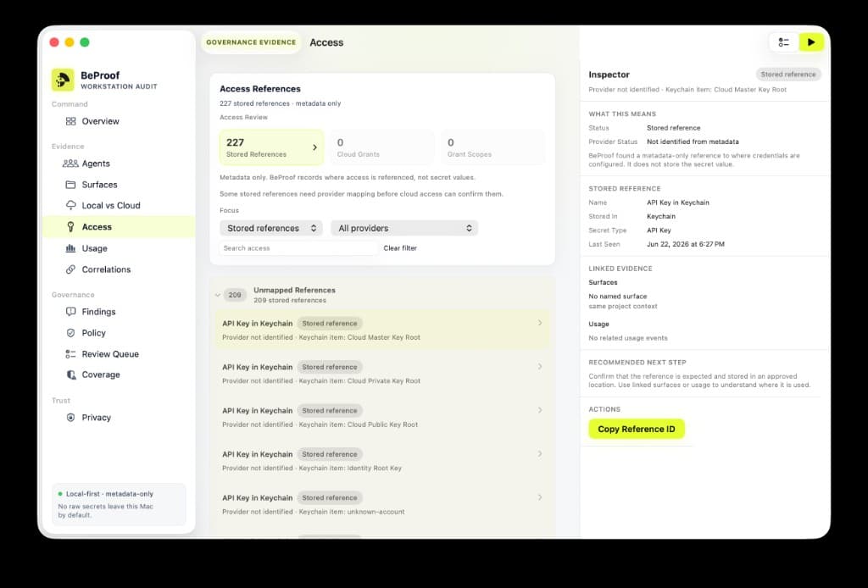
Task: Open the All providers dropdown
Action: click(404, 228)
